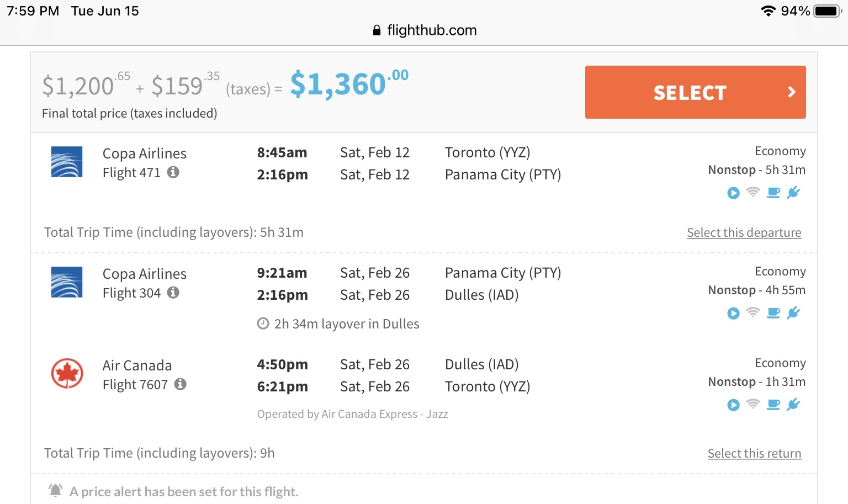This screenshot has height=504, width=848.
Task: Click the coffee cup icon for Flight 304
Action: 773,313
